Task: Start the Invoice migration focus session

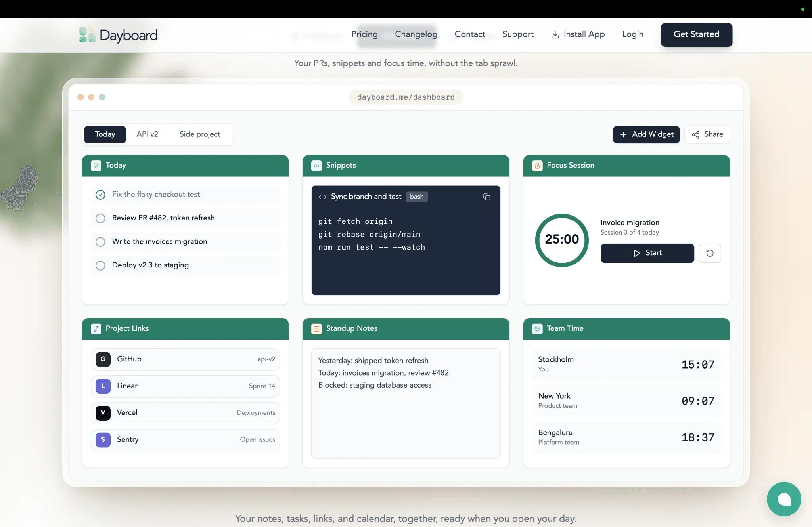Action: pos(647,253)
